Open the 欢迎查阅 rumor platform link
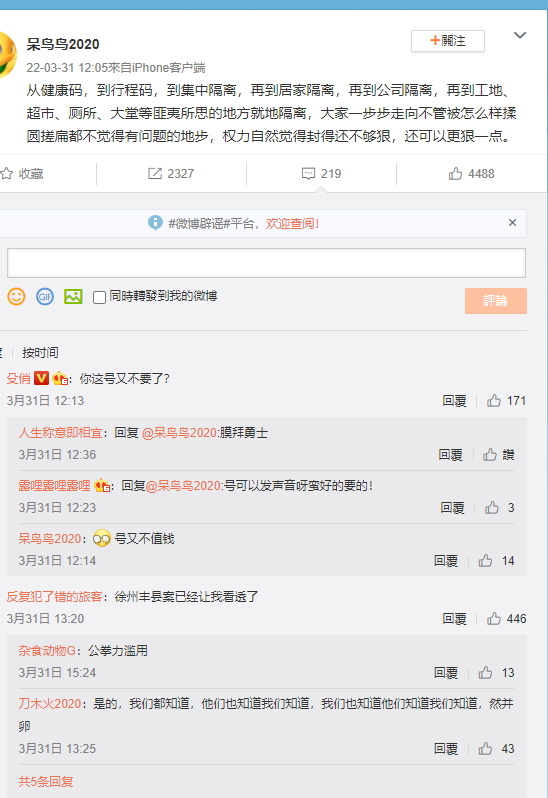 tap(293, 223)
